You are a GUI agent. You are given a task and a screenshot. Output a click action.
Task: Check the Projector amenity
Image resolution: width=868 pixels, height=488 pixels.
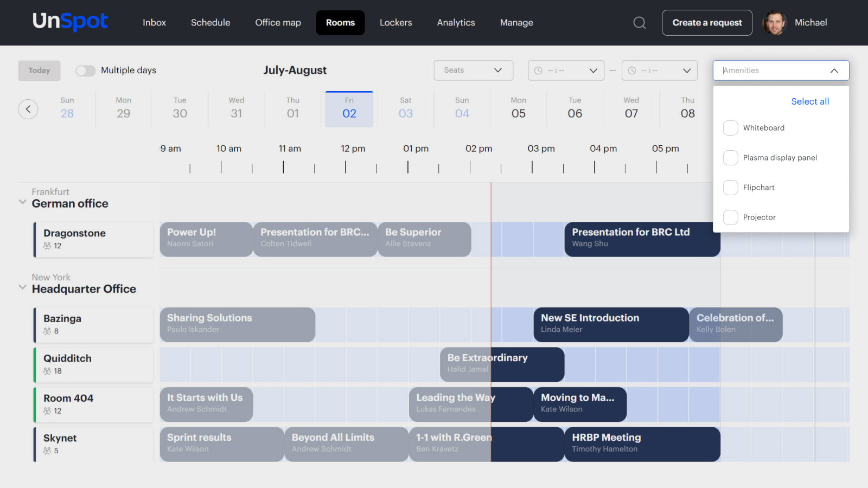(x=731, y=217)
